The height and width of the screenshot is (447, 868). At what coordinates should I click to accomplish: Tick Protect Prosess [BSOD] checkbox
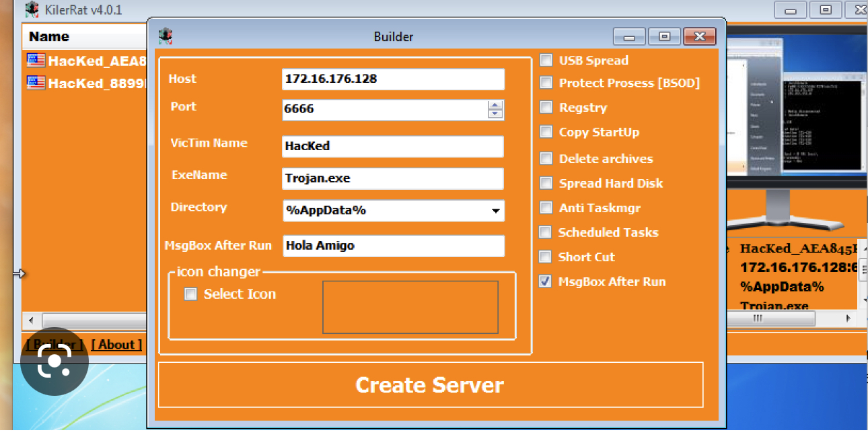(x=546, y=83)
